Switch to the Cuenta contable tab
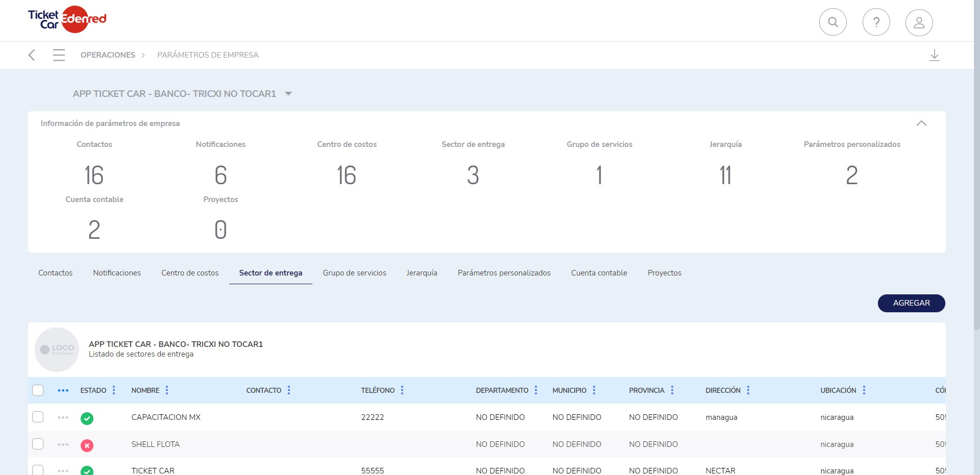The width and height of the screenshot is (980, 475). [599, 273]
